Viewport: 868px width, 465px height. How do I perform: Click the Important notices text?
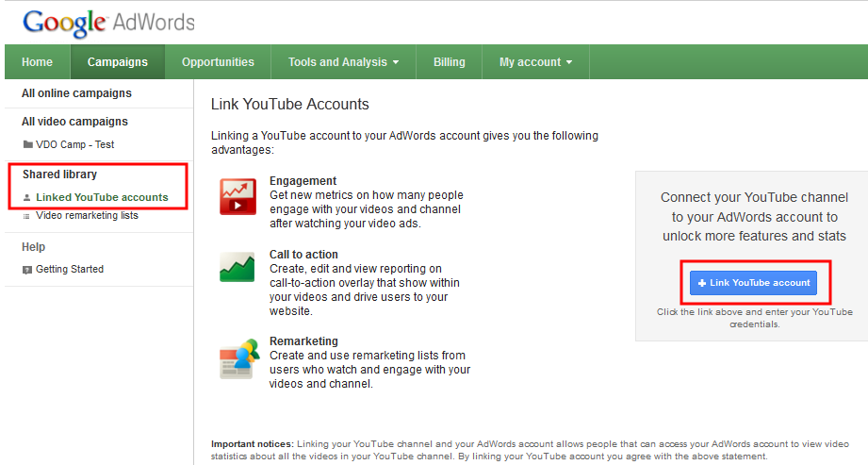coord(530,450)
